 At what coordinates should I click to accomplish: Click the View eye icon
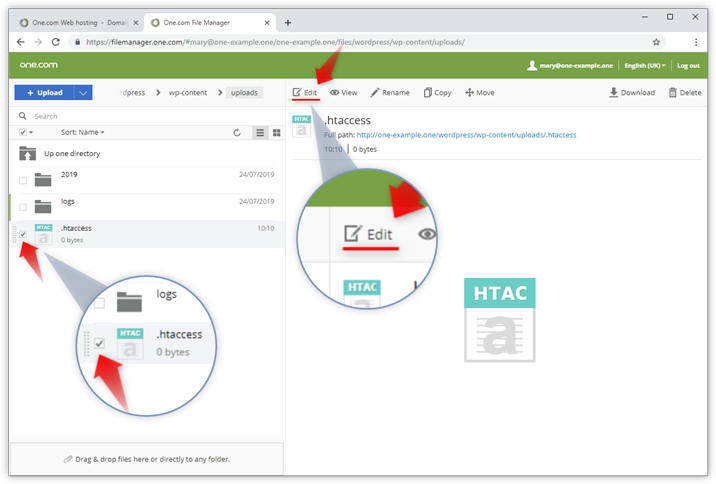pyautogui.click(x=334, y=93)
